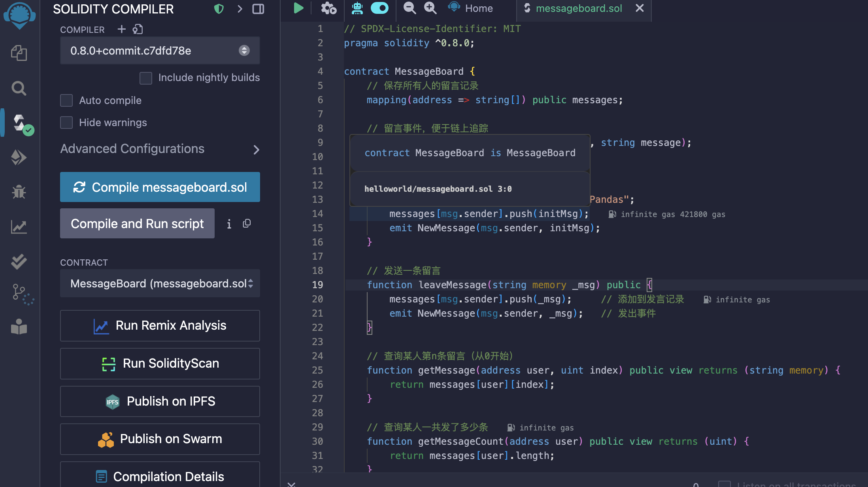Toggle Listen on all transactions checkbox
This screenshot has width=868, height=487.
pos(725,484)
